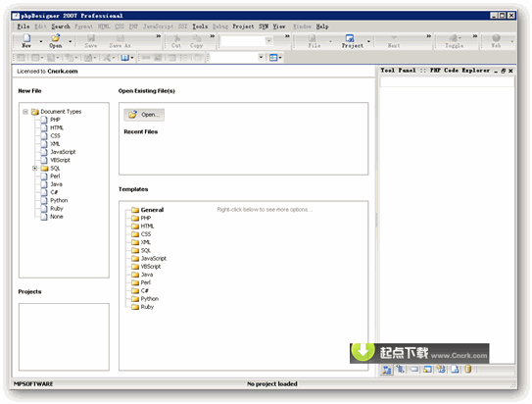Click the document Tool Panel icon

coord(455,369)
